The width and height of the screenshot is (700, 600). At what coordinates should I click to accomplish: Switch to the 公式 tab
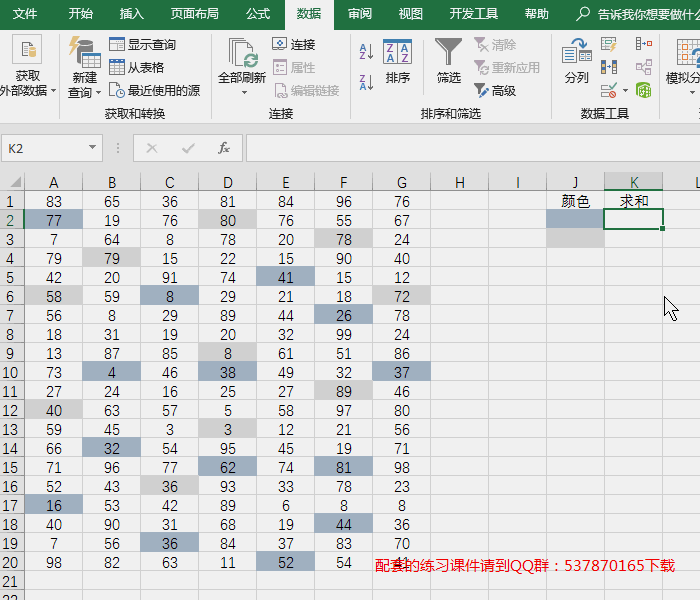pyautogui.click(x=258, y=14)
